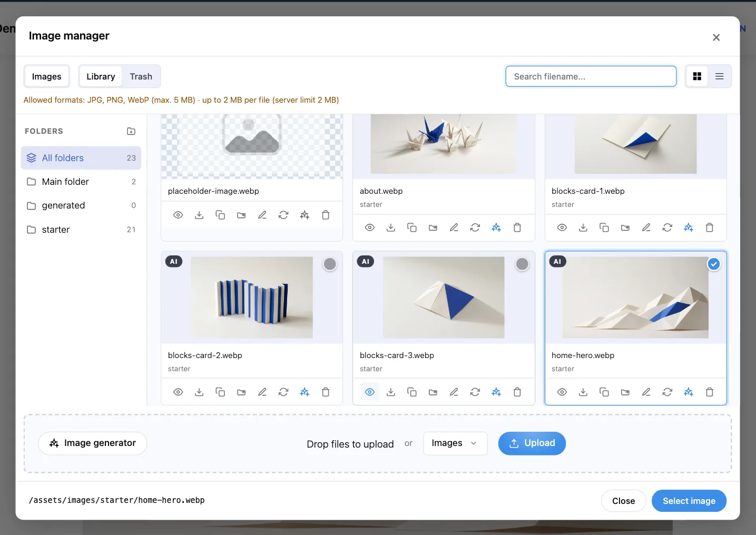Uncheck the selected home-hero.webp checkmark
The image size is (756, 535).
pyautogui.click(x=714, y=264)
